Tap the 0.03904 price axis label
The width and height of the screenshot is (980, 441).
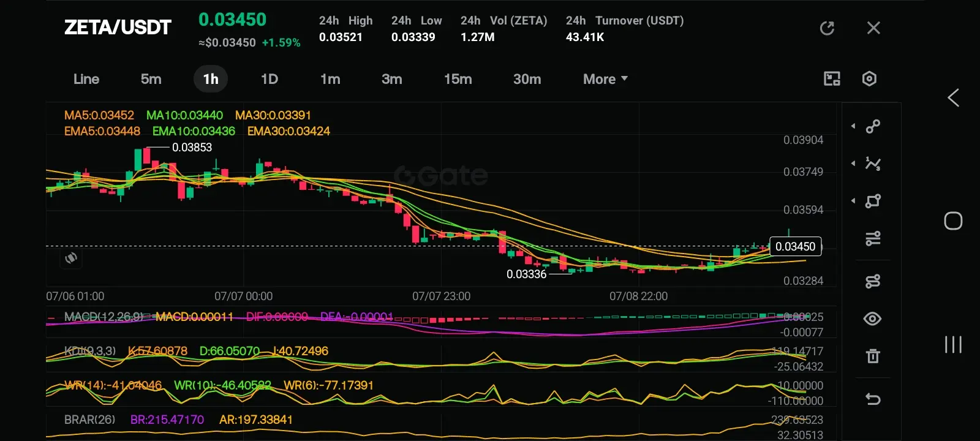click(x=803, y=140)
